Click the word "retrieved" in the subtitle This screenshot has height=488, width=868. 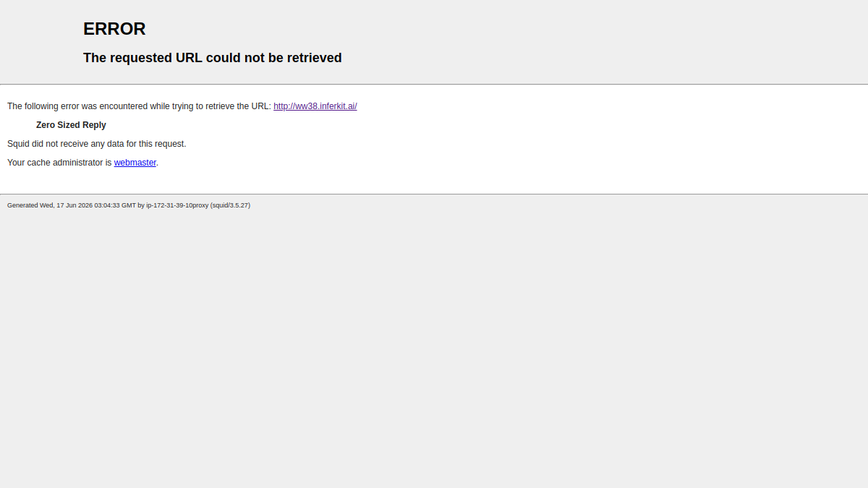(x=314, y=58)
